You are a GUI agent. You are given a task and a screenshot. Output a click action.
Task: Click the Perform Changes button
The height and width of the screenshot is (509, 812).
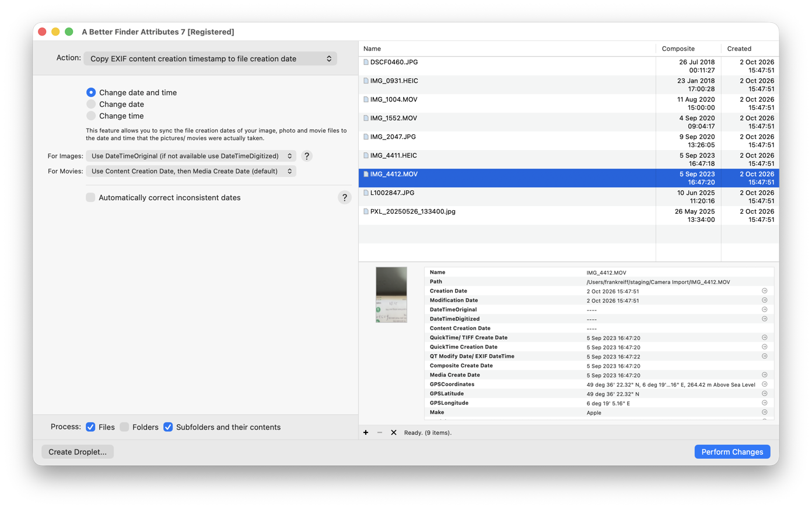pyautogui.click(x=732, y=452)
